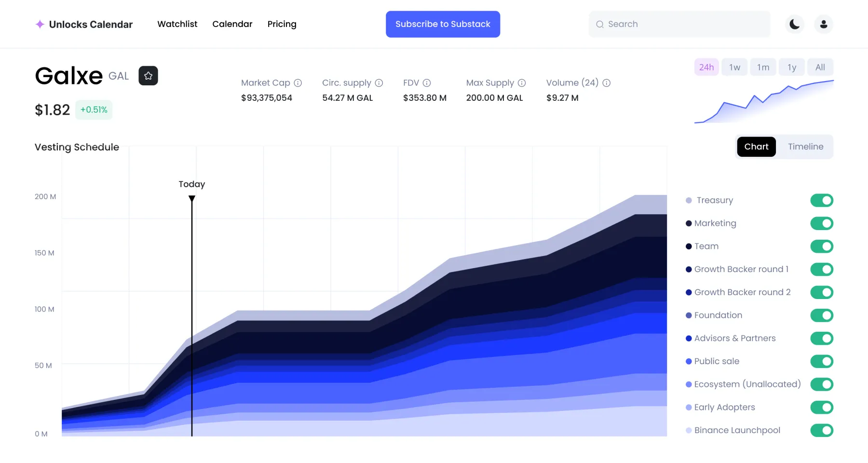Click the 200 M y-axis label
Screen dimensions: 868x463
tap(45, 197)
